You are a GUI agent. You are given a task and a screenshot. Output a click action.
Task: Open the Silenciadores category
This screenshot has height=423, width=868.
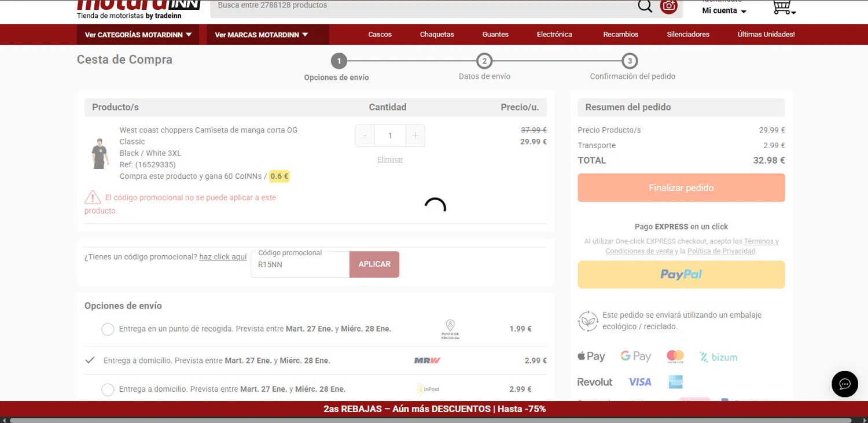point(688,35)
